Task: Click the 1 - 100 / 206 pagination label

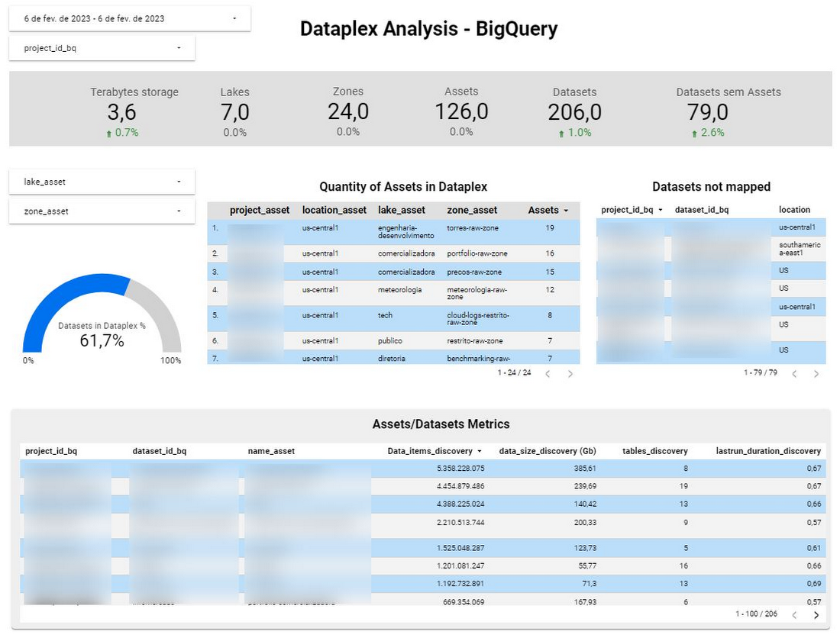Action: pos(756,614)
